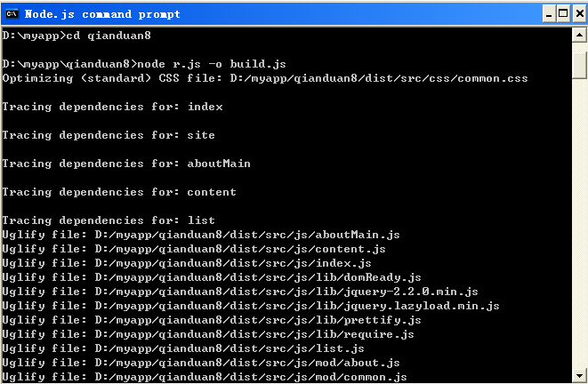Image resolution: width=588 pixels, height=384 pixels.
Task: Click the Optimizing CSS file common.css line
Action: coord(265,78)
